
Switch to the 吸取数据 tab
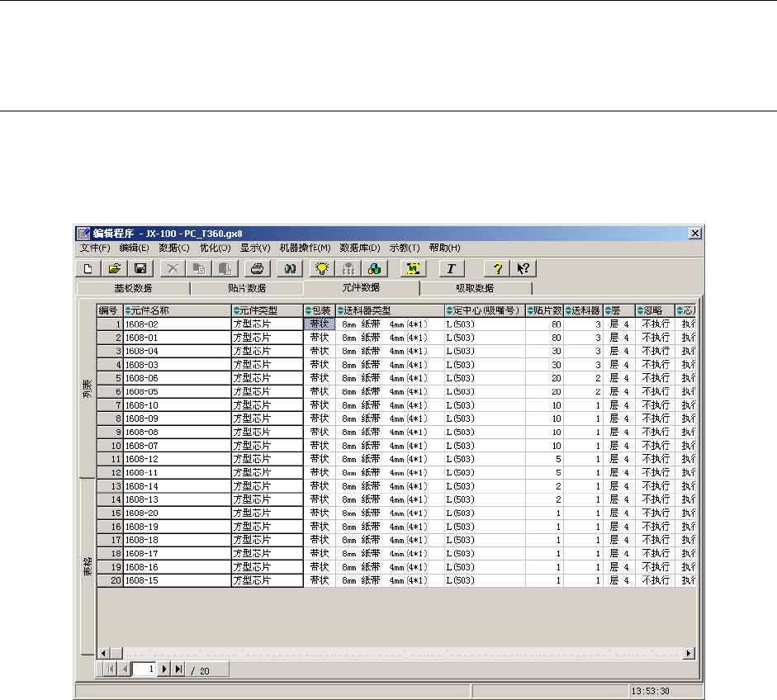(x=475, y=288)
